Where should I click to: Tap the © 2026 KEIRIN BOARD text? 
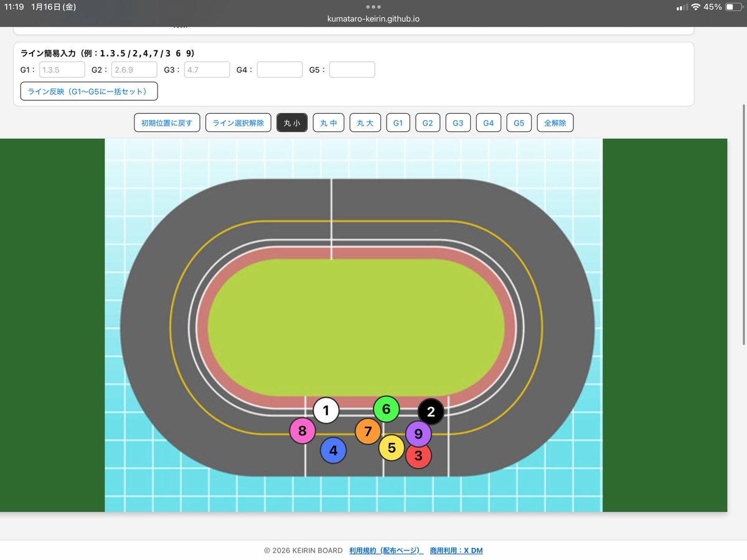[x=303, y=551]
